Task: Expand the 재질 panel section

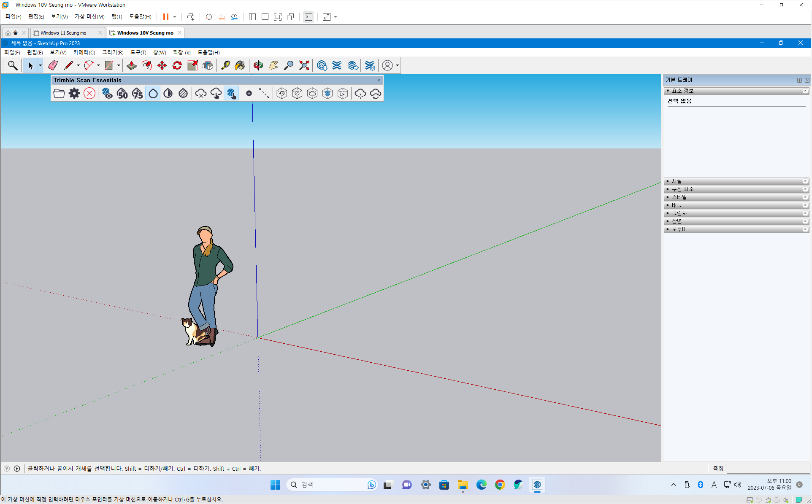Action: [677, 181]
